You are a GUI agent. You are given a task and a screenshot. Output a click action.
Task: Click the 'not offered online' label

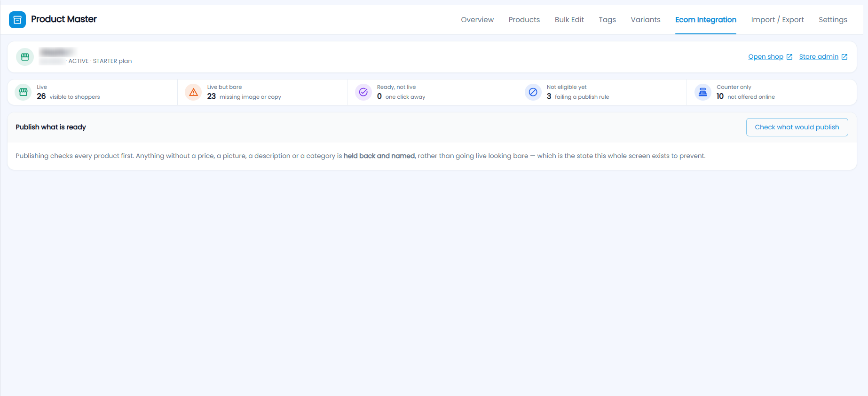[751, 97]
